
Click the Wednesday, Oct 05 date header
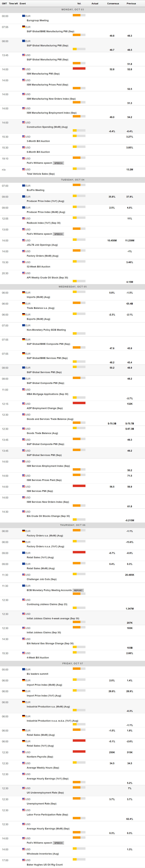tap(72, 287)
